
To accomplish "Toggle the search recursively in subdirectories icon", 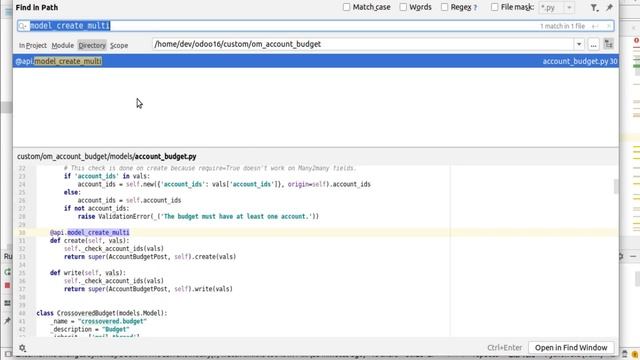I will tap(608, 44).
